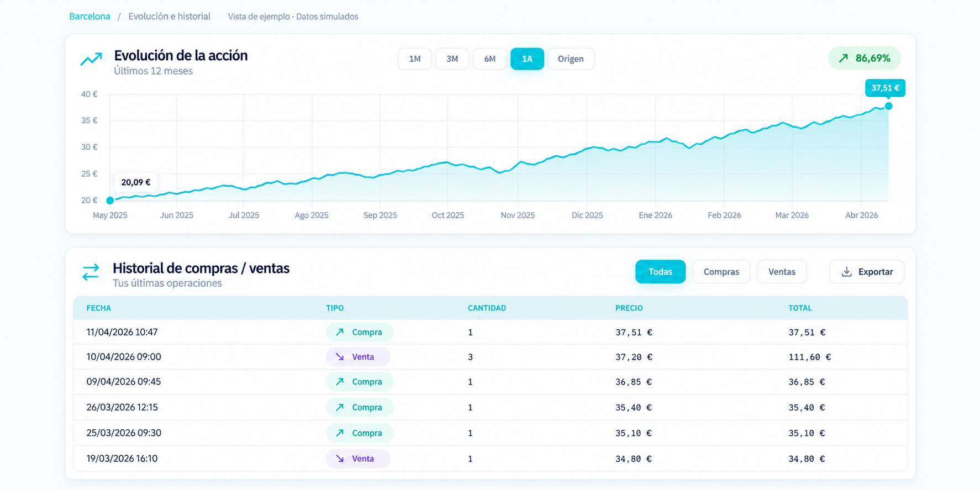
Task: Click the FECHA column header
Action: (x=99, y=308)
